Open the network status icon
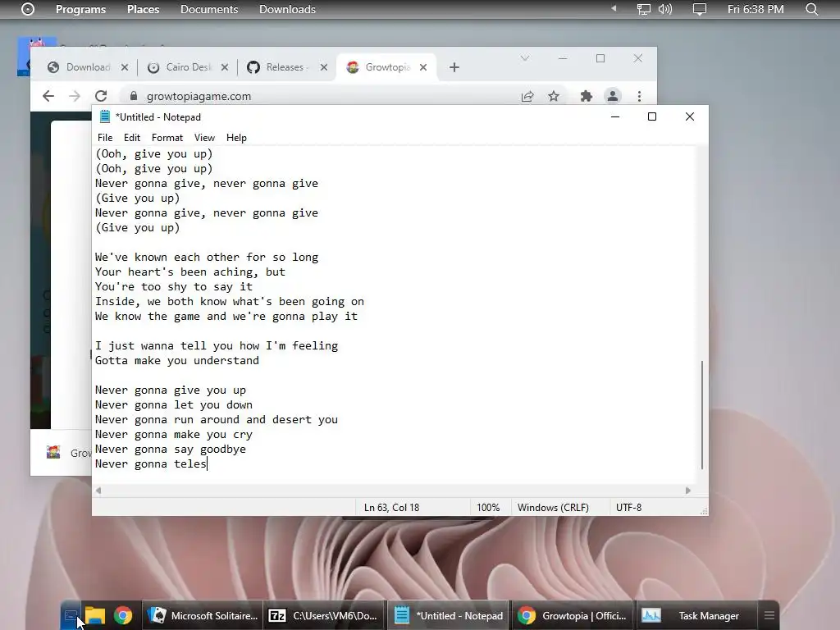Image resolution: width=840 pixels, height=630 pixels. 643,9
